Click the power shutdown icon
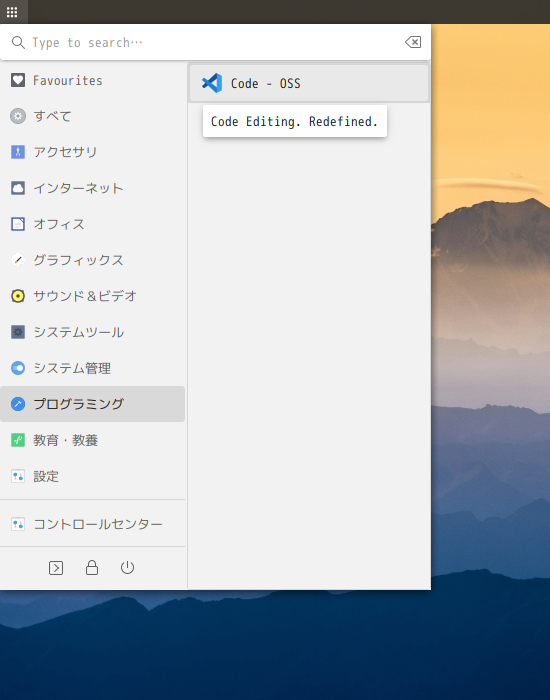This screenshot has height=700, width=550. tap(127, 567)
